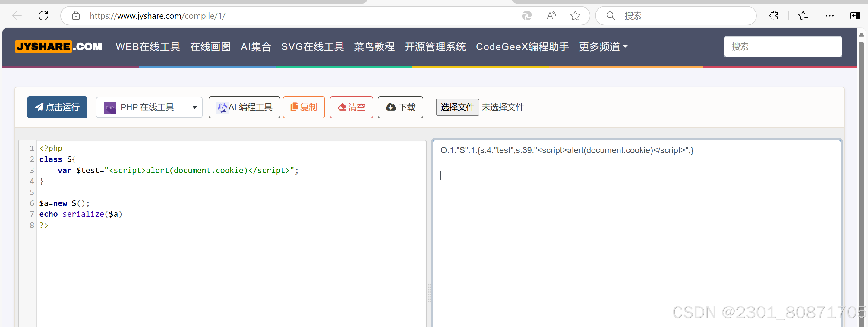Open browser settings three-dot menu

coord(830,16)
